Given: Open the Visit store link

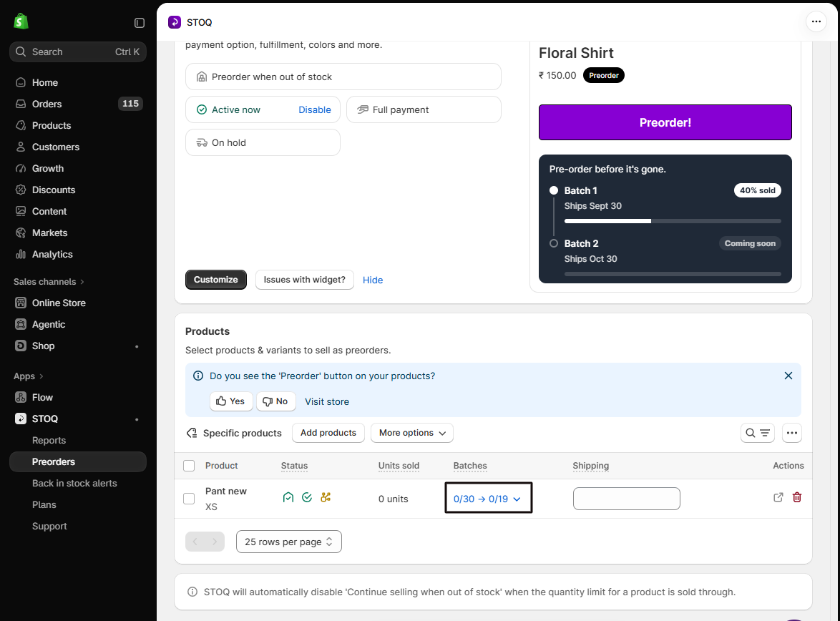Looking at the screenshot, I should pos(327,402).
